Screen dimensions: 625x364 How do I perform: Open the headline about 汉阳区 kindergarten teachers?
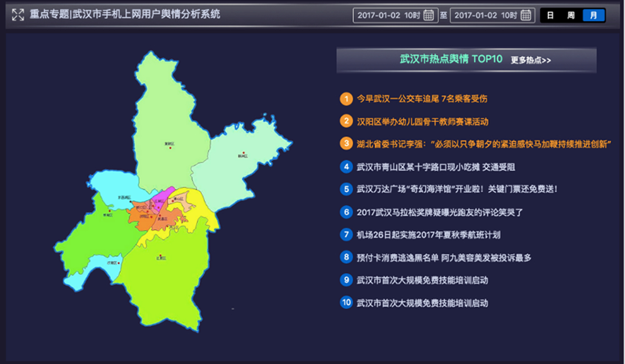(422, 121)
